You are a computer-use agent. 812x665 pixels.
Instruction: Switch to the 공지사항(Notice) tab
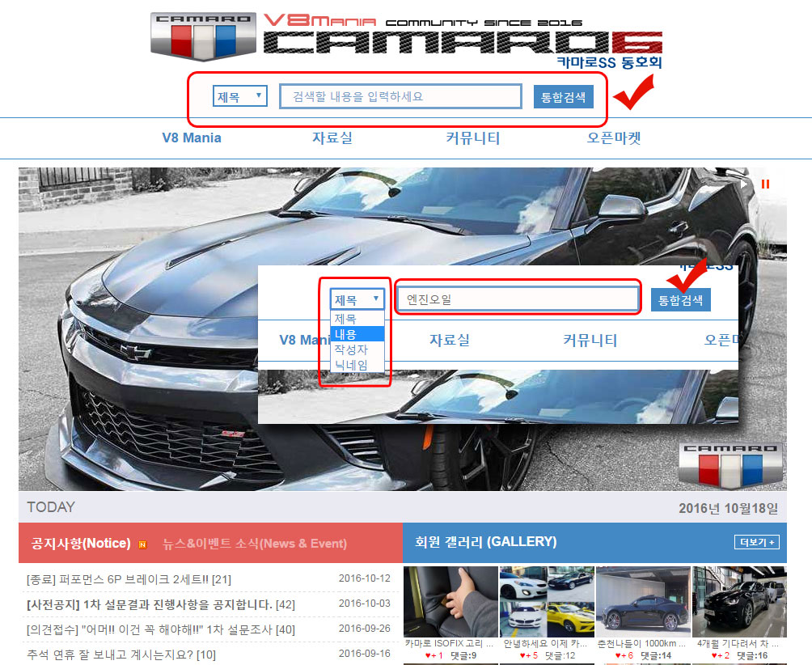coord(81,544)
